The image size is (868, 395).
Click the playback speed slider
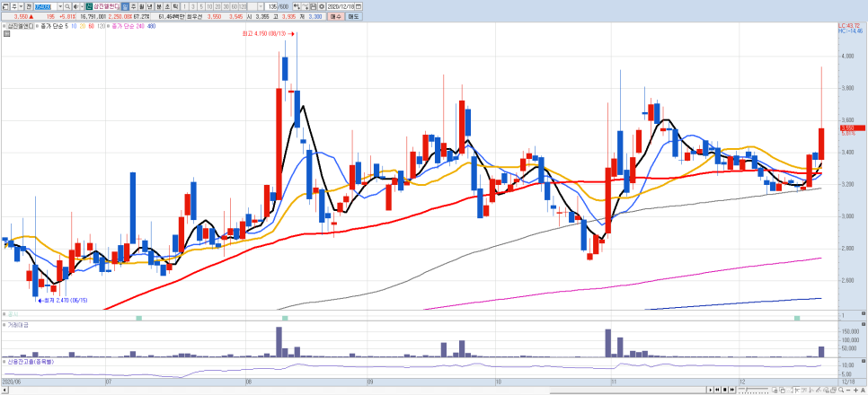pos(753,390)
